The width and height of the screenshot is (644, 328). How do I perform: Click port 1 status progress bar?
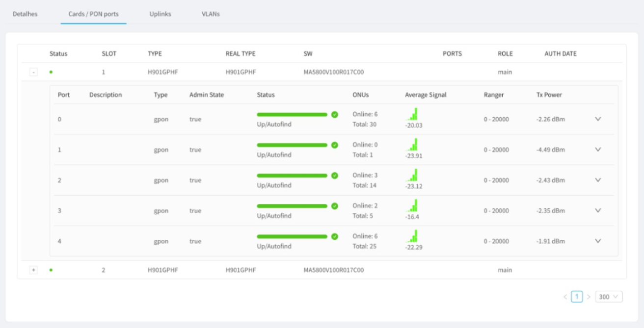pyautogui.click(x=292, y=145)
